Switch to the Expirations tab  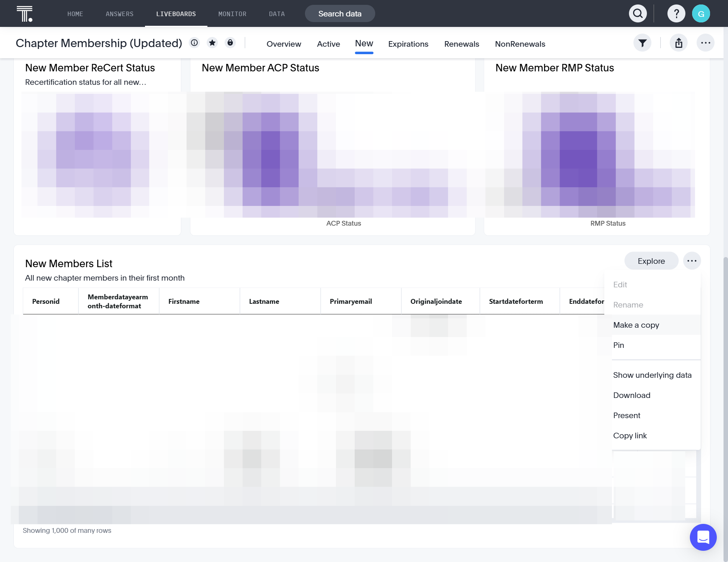click(x=408, y=44)
